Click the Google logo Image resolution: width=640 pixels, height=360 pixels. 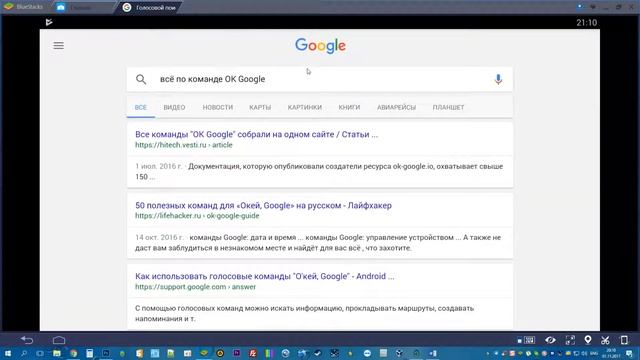(x=320, y=45)
